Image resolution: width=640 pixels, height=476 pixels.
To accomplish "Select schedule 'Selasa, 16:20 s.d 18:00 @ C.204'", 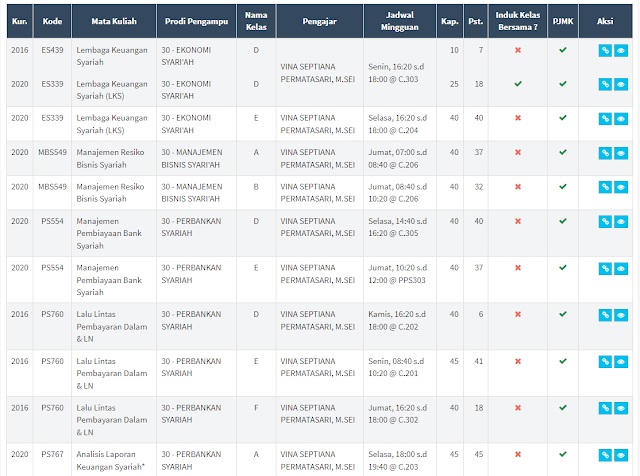I will pyautogui.click(x=398, y=124).
